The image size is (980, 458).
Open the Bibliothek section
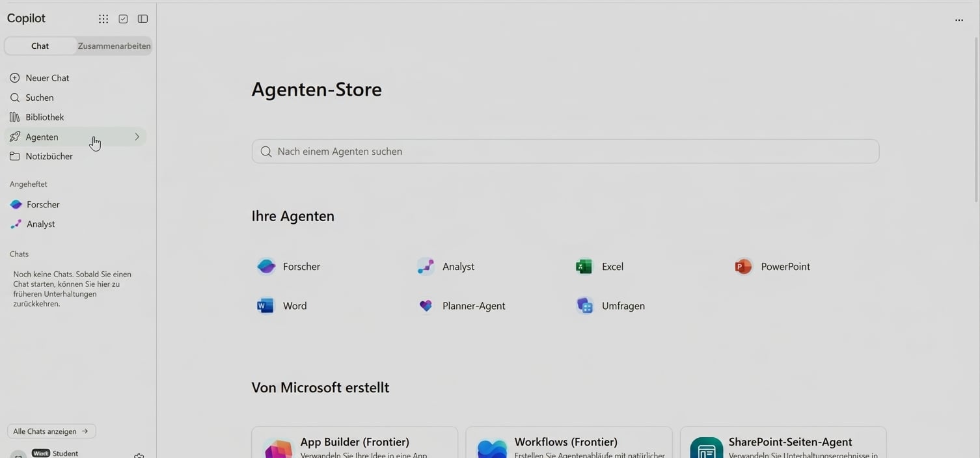point(75,117)
